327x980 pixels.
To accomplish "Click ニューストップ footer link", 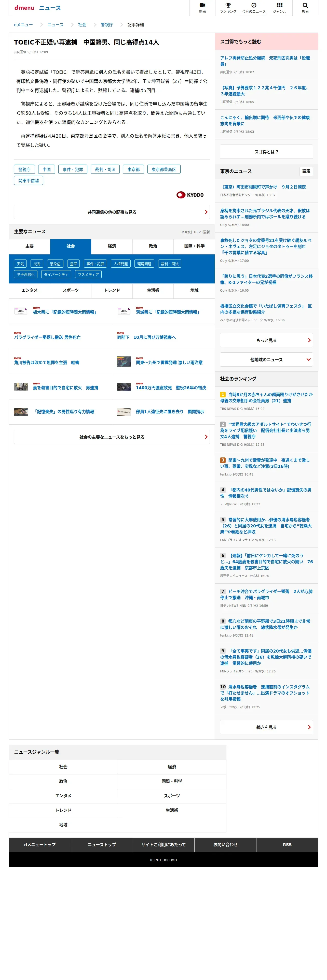I will click(102, 845).
